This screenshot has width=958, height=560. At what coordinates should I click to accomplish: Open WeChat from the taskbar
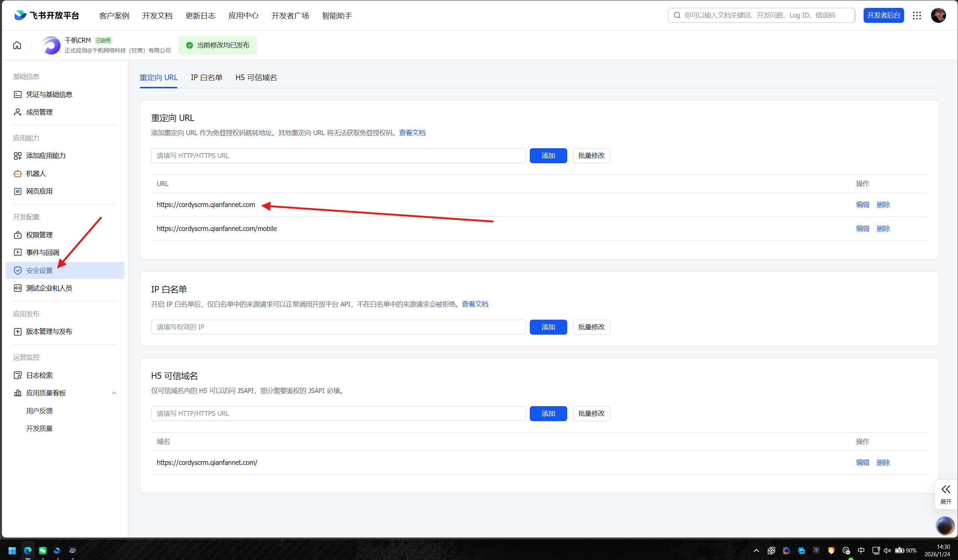pos(43,550)
